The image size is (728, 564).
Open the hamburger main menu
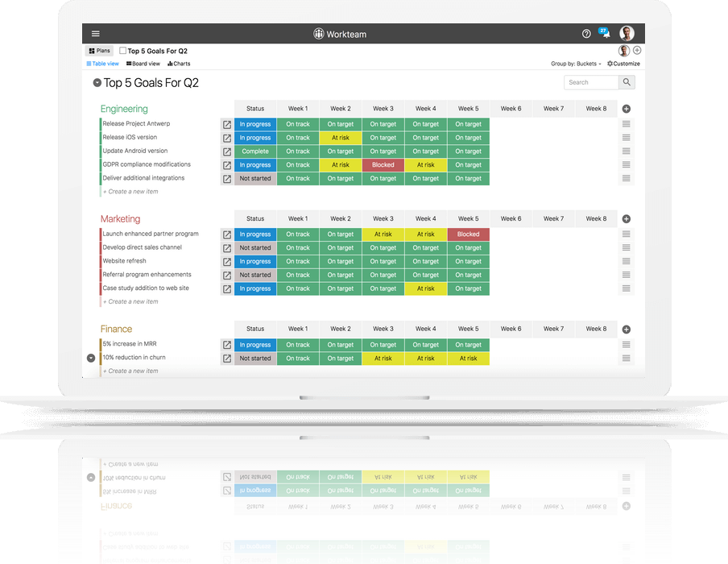96,34
